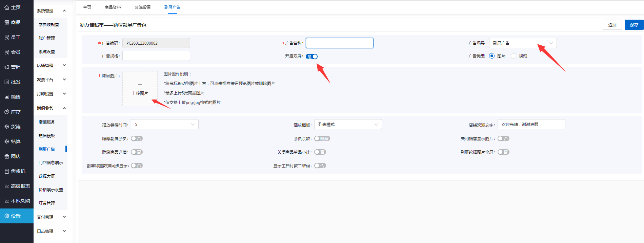Viewport: 644px width, 243px height.
Task: Open the 播放等待时间 dropdown
Action: coord(164,125)
